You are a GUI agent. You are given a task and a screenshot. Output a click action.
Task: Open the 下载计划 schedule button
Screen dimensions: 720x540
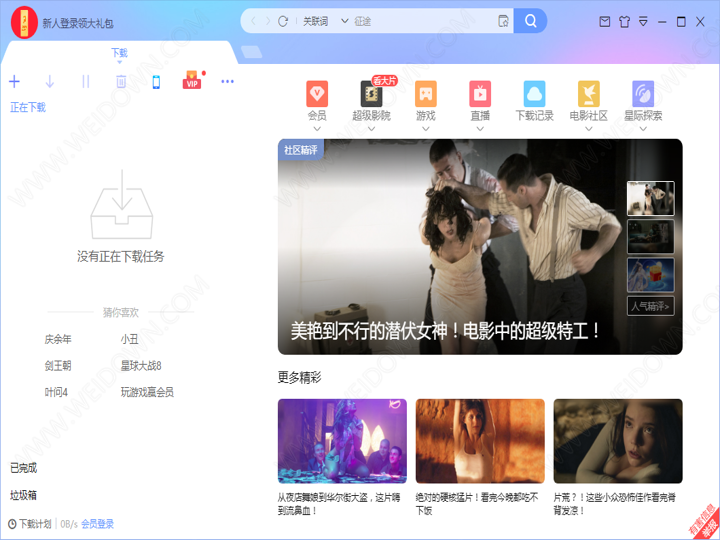30,524
